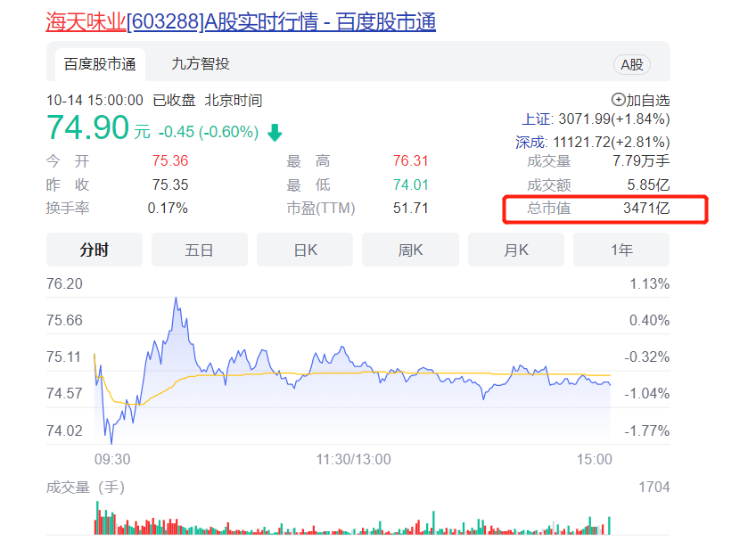Click the chart's opening low point near 74.02

point(111,442)
